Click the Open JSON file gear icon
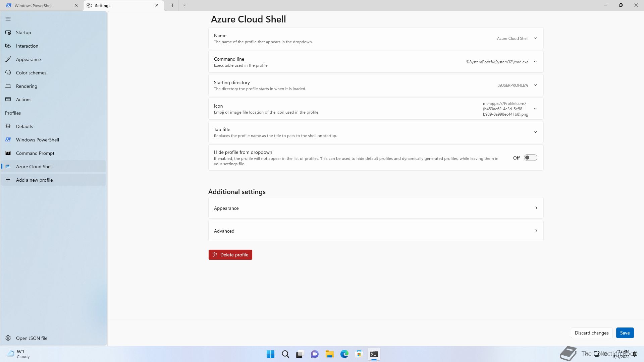Screen dimensions: 644x362 pos(8,338)
